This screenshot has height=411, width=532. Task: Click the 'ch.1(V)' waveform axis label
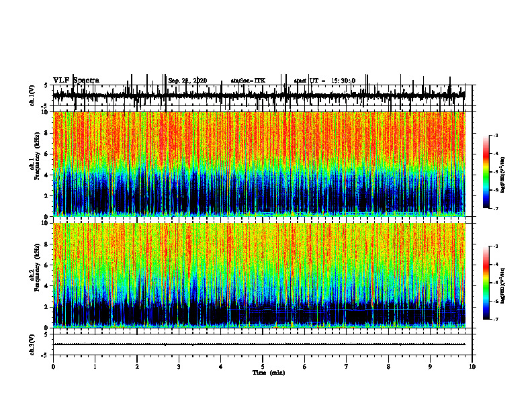tap(32, 95)
